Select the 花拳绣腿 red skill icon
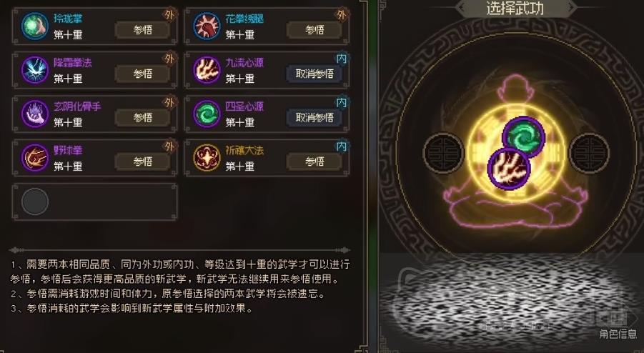This screenshot has width=644, height=353. pyautogui.click(x=207, y=26)
